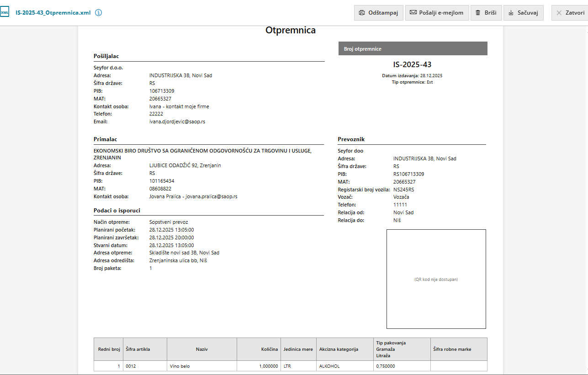Click the Podaci o isporuci heading
This screenshot has width=588, height=375.
[117, 211]
